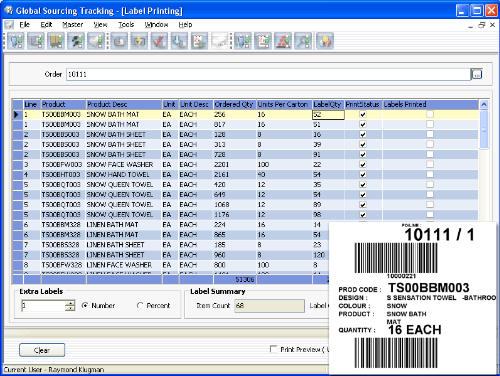The width and height of the screenshot is (500, 376).
Task: Click the footprints-with-checklist toolbar icon
Action: click(x=76, y=41)
